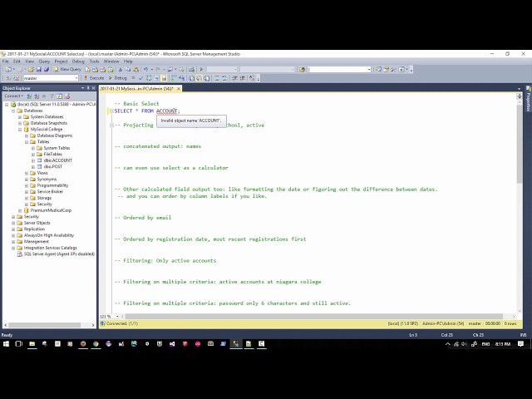The image size is (532, 399).
Task: Click the Object Explorer filter icon
Action: coord(52,96)
